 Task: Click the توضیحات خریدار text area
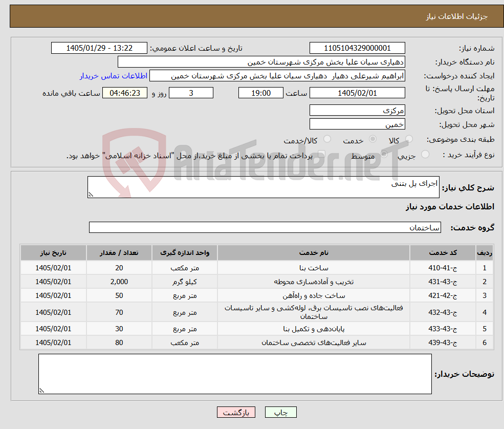[235, 374]
